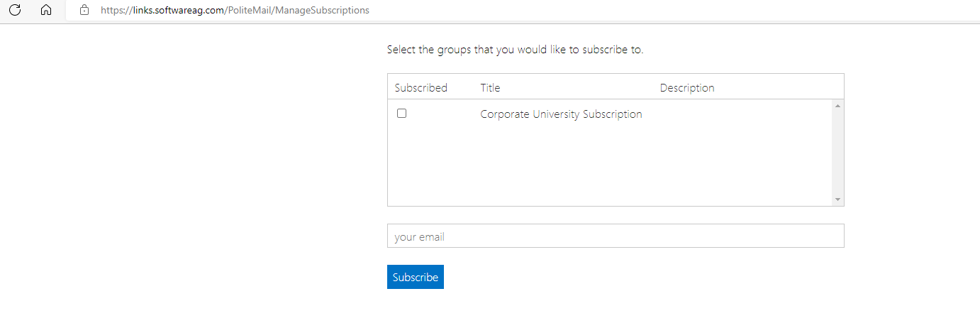Click the empty Description cell of Corporate University row
The image size is (980, 328).
pyautogui.click(x=737, y=114)
